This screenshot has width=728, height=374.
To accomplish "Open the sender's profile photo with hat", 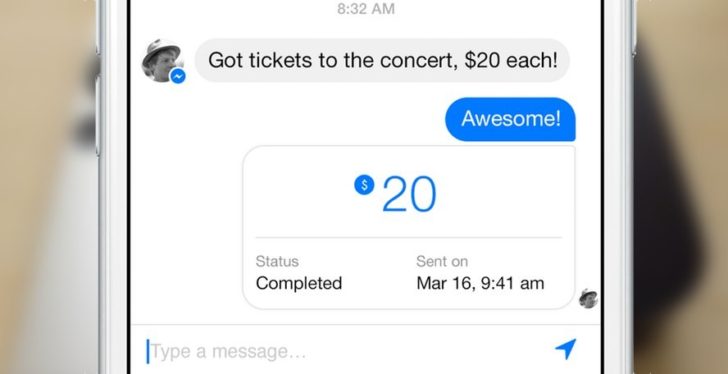I will click(x=162, y=60).
